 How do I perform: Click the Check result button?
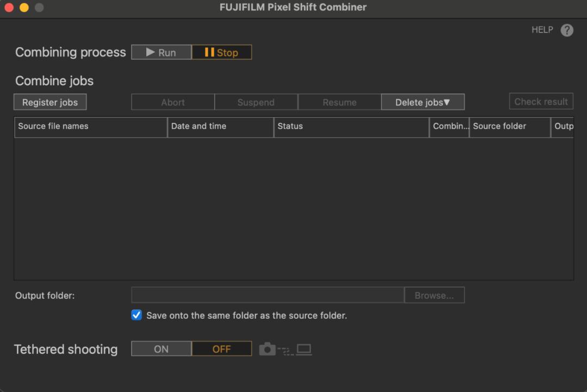[x=541, y=102]
